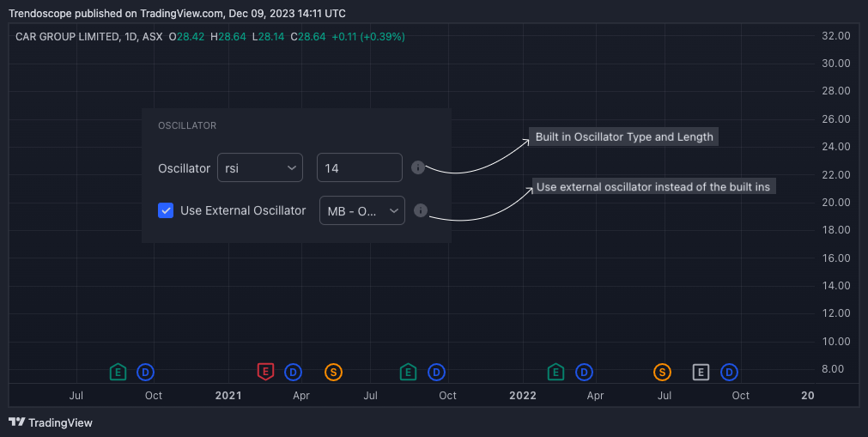The width and height of the screenshot is (868, 437).
Task: Click the change value +0.11 (+0.39%)
Action: click(368, 37)
